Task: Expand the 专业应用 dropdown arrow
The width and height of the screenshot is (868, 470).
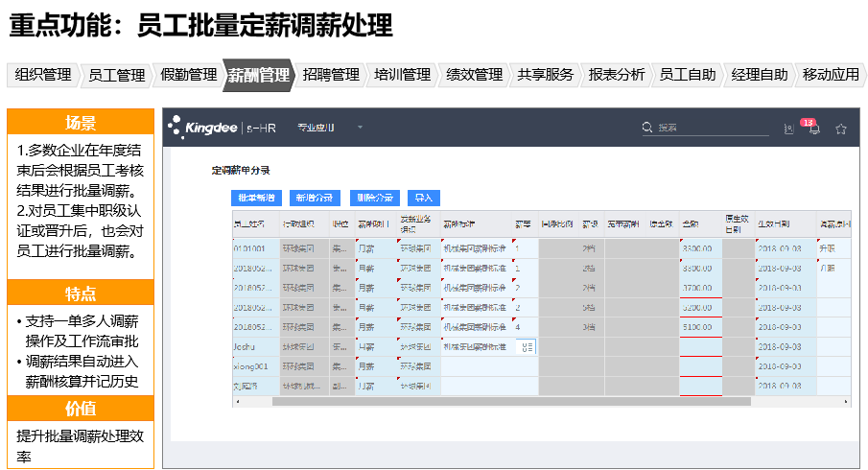Action: (x=360, y=128)
